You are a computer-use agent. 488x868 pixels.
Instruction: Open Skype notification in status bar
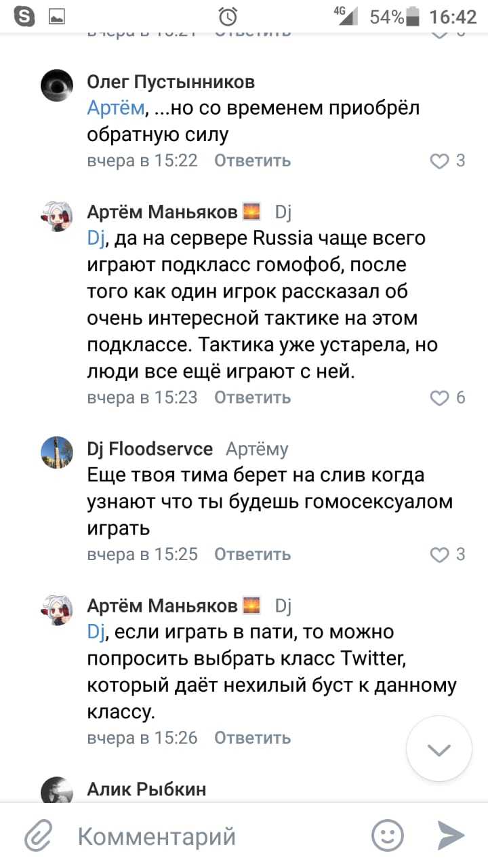(25, 16)
